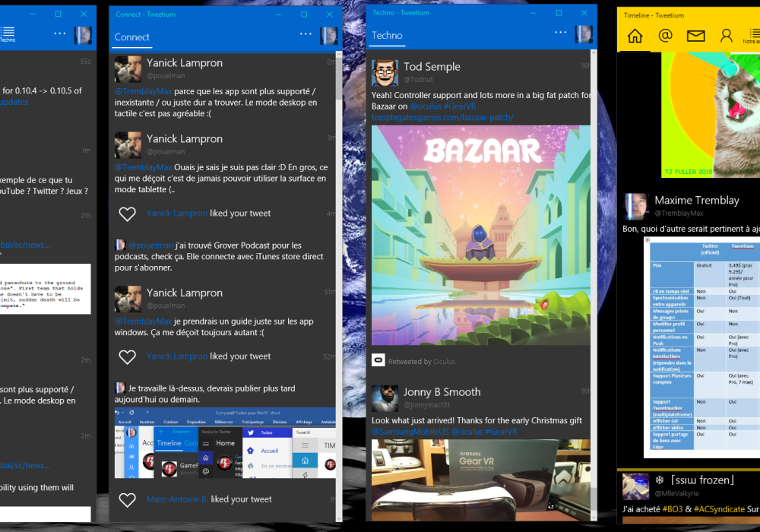
Task: Click the Techno list icon in leftmost window
Action: click(x=8, y=33)
